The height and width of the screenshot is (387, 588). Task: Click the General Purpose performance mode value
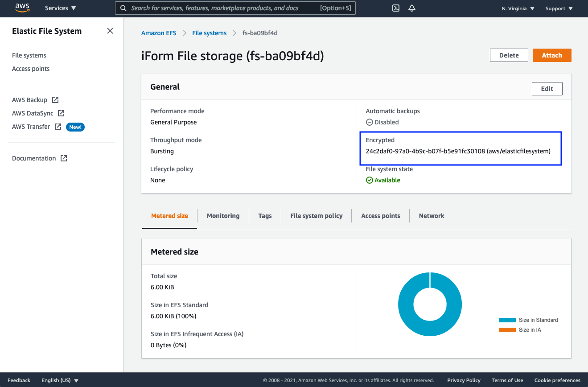pos(173,122)
